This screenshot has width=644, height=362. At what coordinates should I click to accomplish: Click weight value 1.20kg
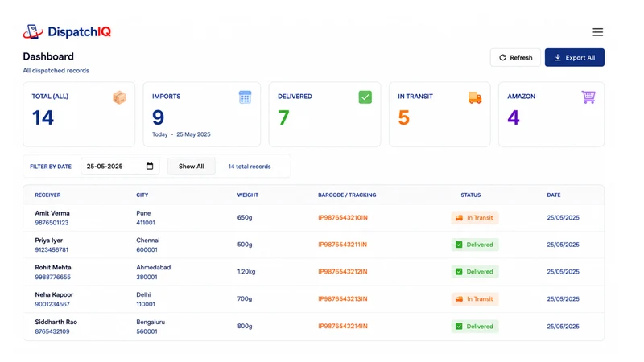[x=246, y=271]
